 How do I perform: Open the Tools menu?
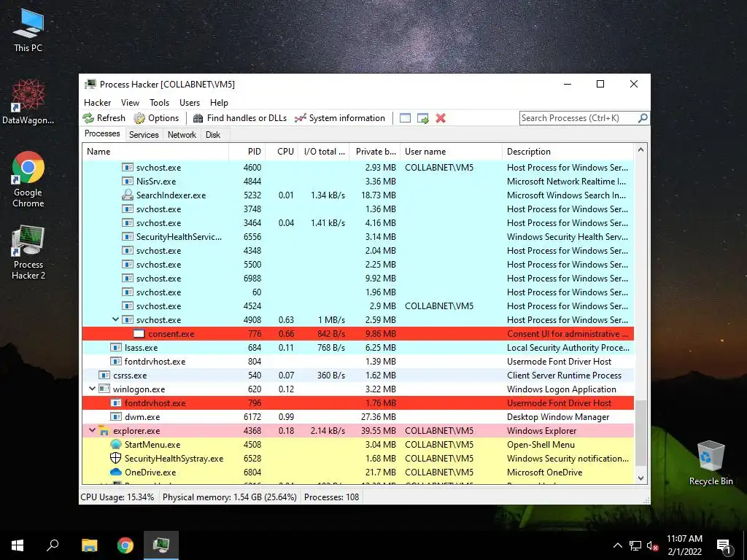(159, 103)
